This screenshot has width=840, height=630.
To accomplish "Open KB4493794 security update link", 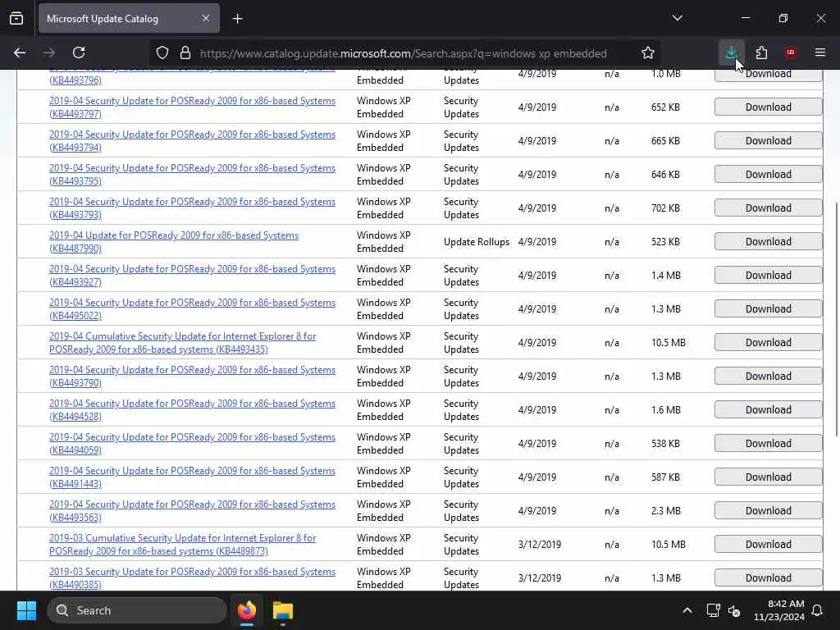I will (x=192, y=141).
